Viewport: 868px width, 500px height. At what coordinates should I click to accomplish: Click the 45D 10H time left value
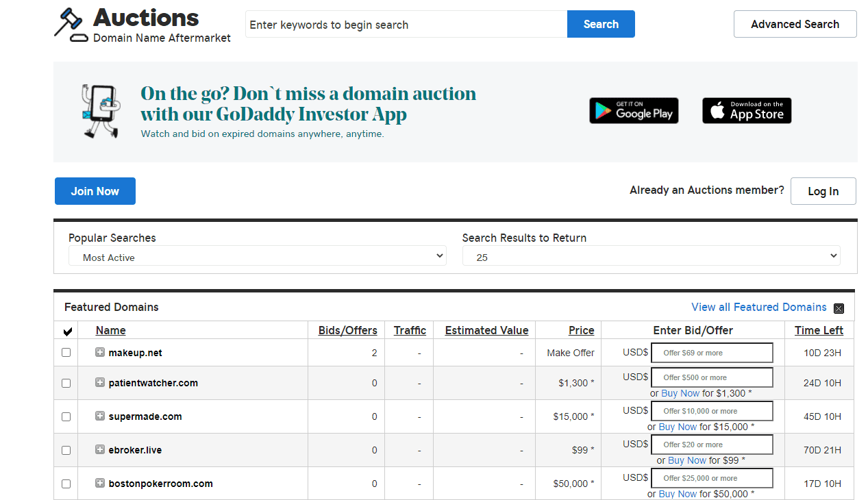822,416
